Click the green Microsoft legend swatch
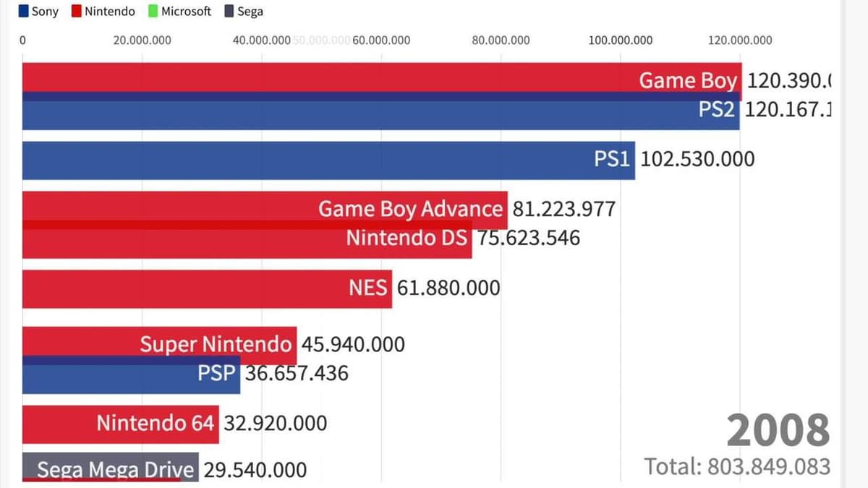Viewport: 868px width, 488px height. (x=153, y=12)
